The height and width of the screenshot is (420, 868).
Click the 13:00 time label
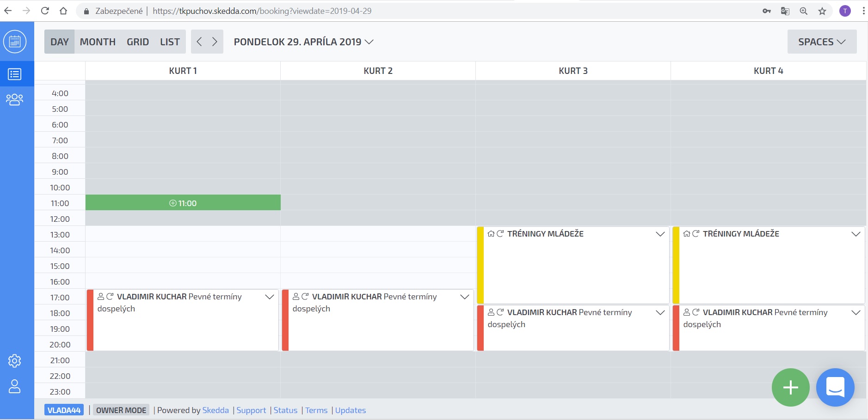(60, 235)
